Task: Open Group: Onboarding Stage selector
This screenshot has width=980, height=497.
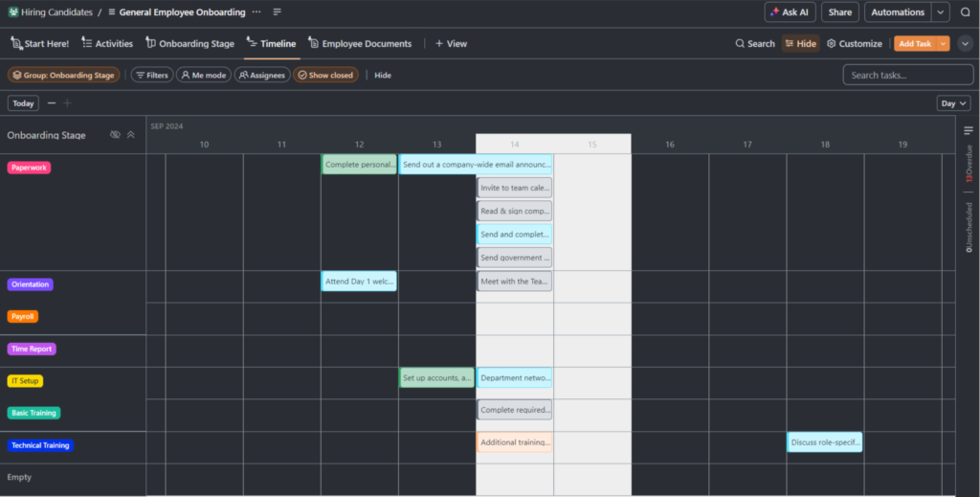Action: (x=64, y=75)
